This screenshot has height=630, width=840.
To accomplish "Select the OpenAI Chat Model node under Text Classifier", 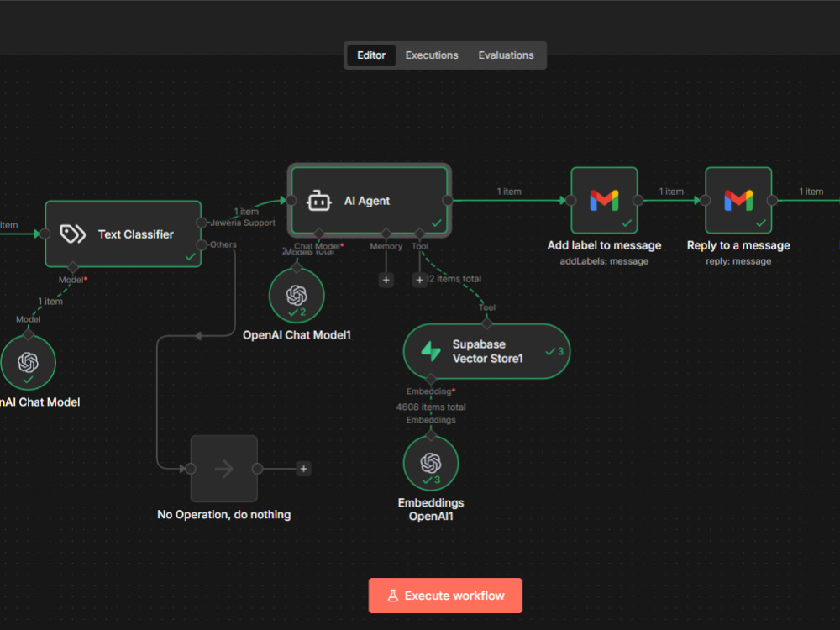I will click(x=28, y=363).
